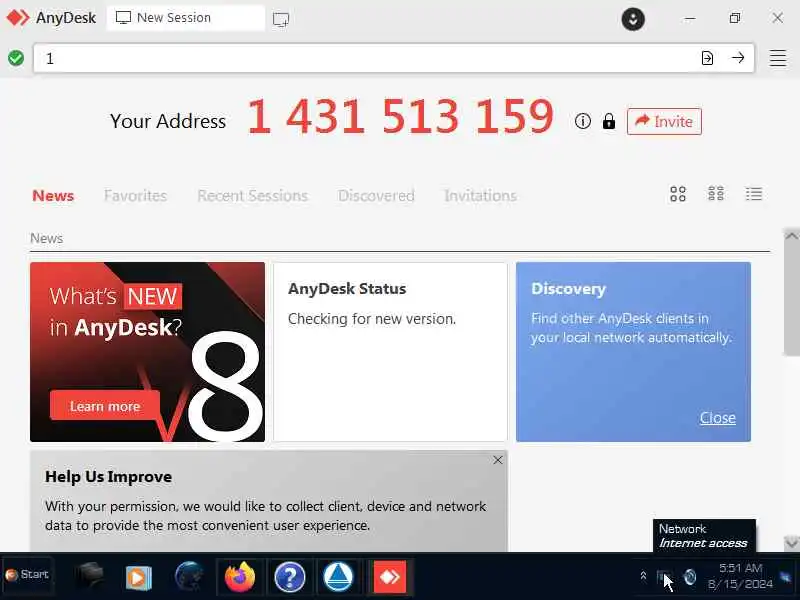Viewport: 800px width, 600px height.
Task: Open the notifications tray icon
Action: pos(786,577)
